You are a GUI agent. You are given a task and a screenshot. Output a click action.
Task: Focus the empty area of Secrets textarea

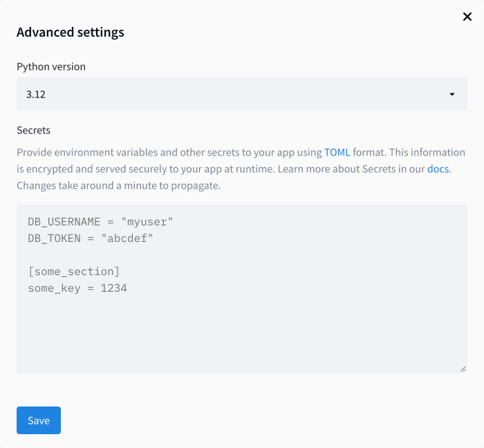(241, 332)
